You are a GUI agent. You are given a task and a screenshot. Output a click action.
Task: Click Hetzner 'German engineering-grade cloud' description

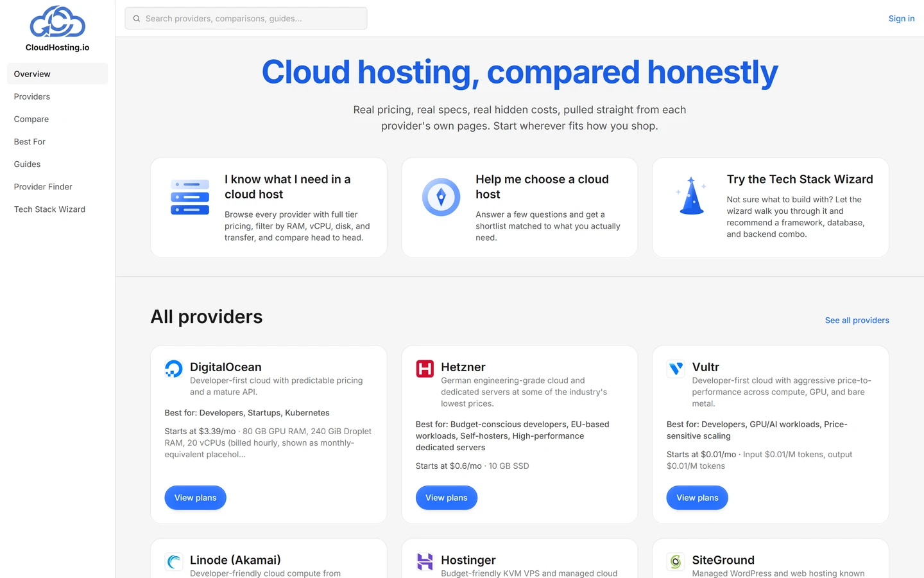[x=524, y=392]
